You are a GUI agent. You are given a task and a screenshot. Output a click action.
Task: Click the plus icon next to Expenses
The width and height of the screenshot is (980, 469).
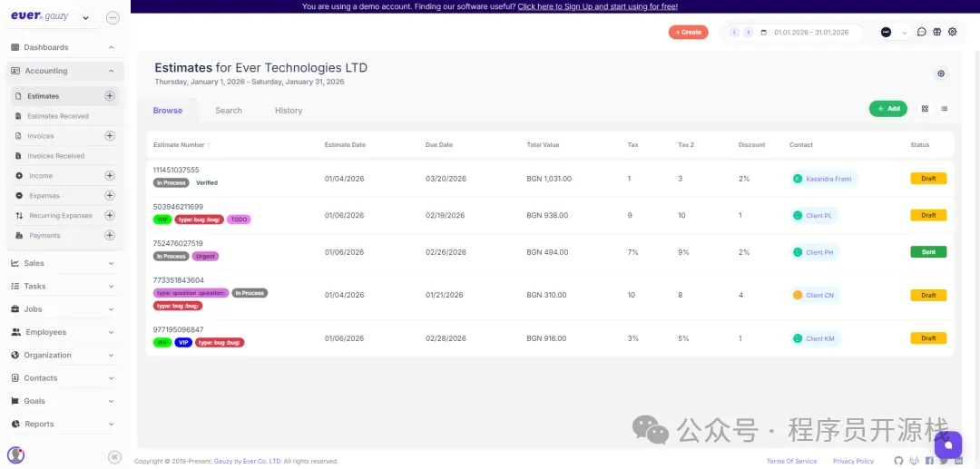[x=110, y=195]
